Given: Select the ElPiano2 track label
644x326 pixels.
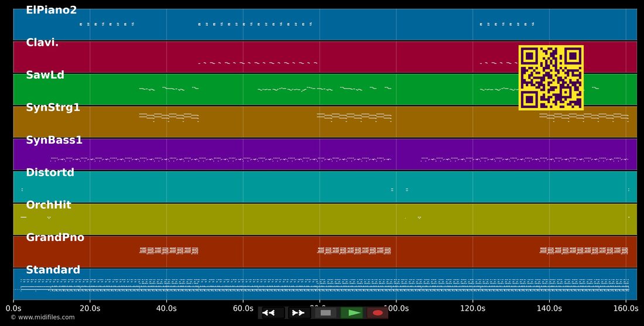Looking at the screenshot, I should [52, 11].
